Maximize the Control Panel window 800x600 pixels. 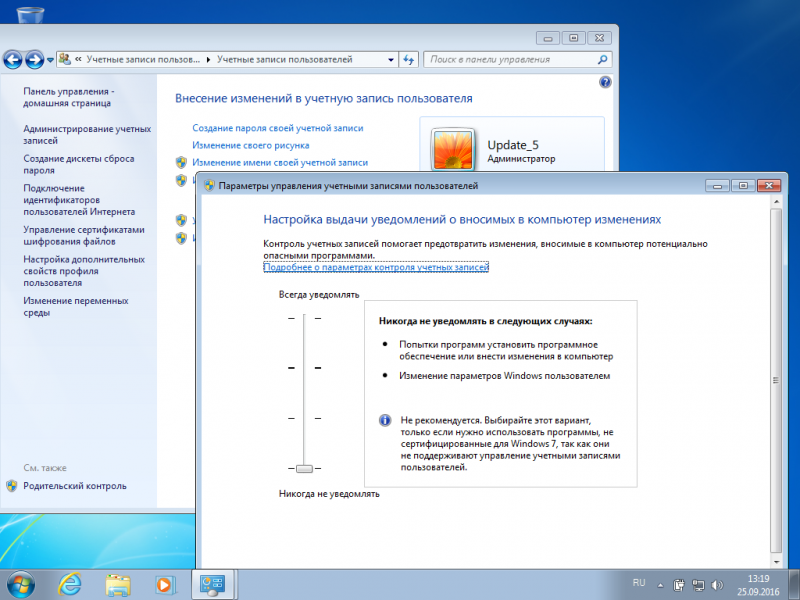(x=573, y=38)
